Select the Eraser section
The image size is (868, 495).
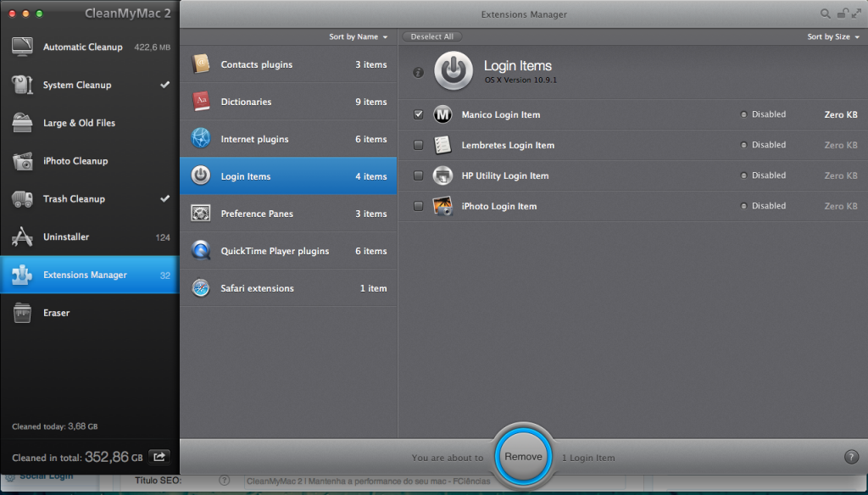(90, 313)
